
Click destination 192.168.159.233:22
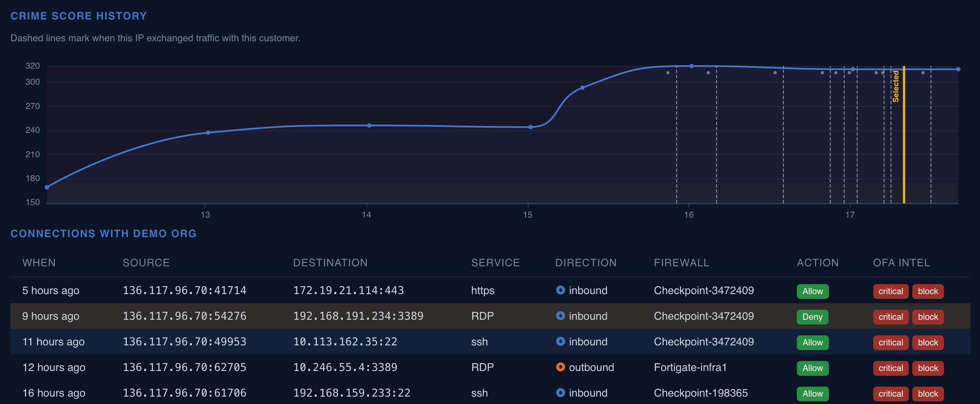(x=352, y=393)
